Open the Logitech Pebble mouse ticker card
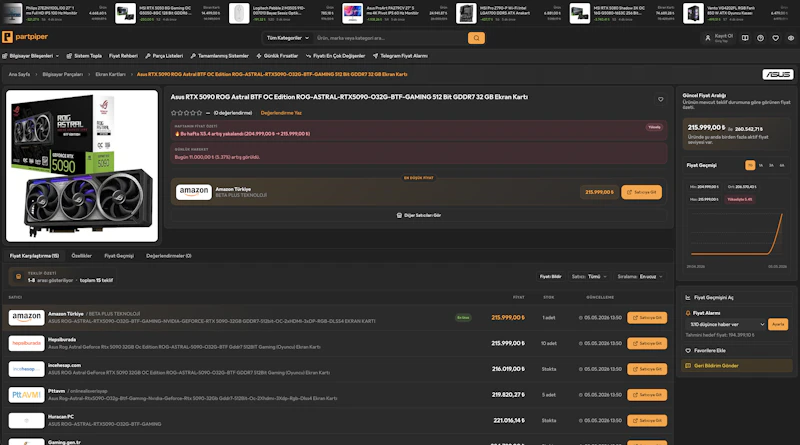 pyautogui.click(x=280, y=13)
